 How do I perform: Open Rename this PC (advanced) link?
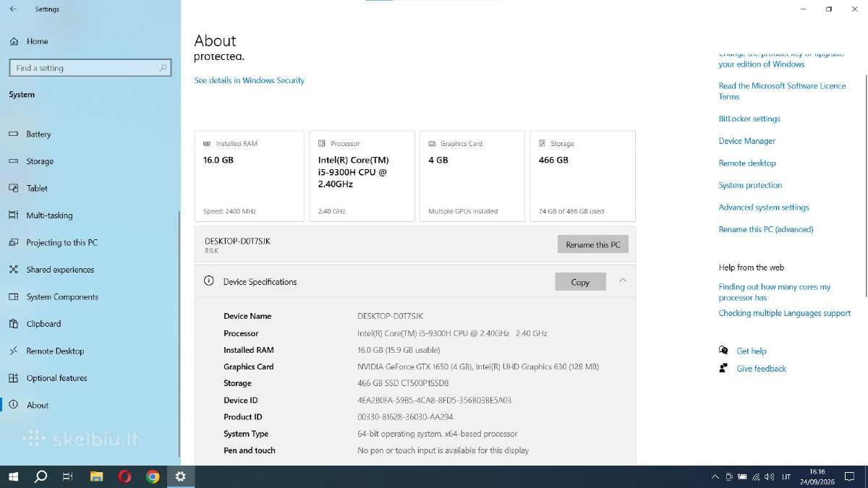pos(766,229)
